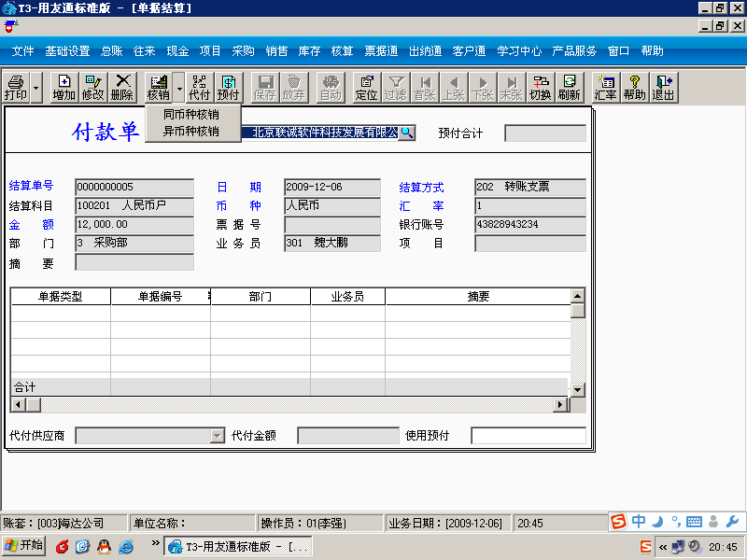Click the 代付金额 input field
Image resolution: width=747 pixels, height=560 pixels.
tap(348, 436)
